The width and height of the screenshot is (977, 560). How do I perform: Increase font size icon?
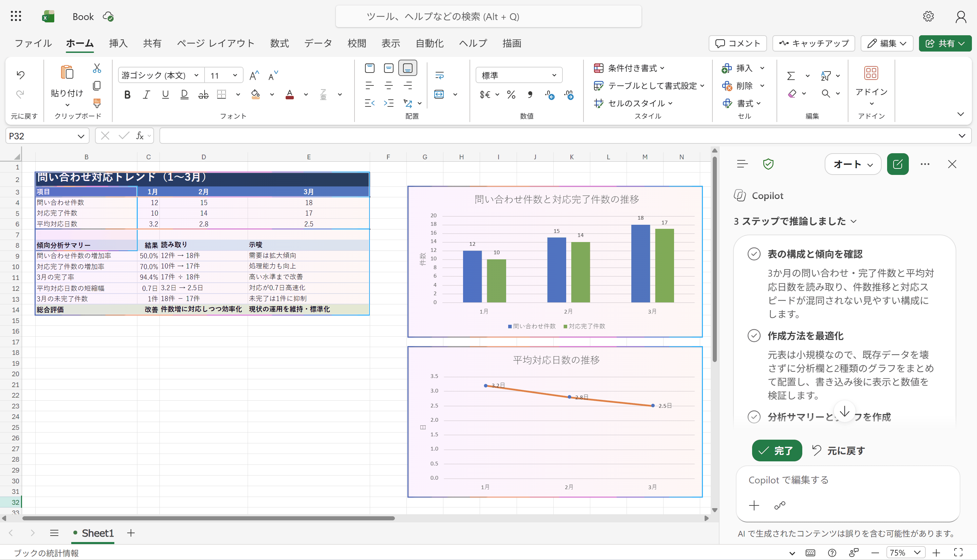point(254,75)
